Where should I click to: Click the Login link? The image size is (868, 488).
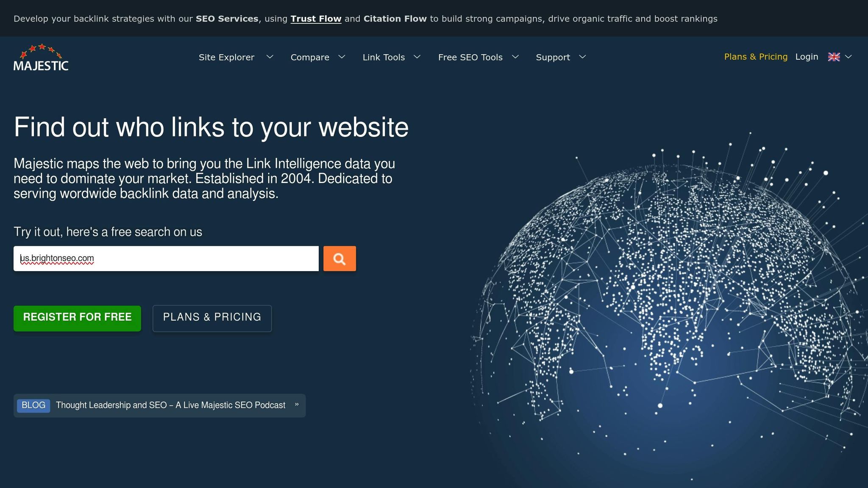tap(807, 57)
